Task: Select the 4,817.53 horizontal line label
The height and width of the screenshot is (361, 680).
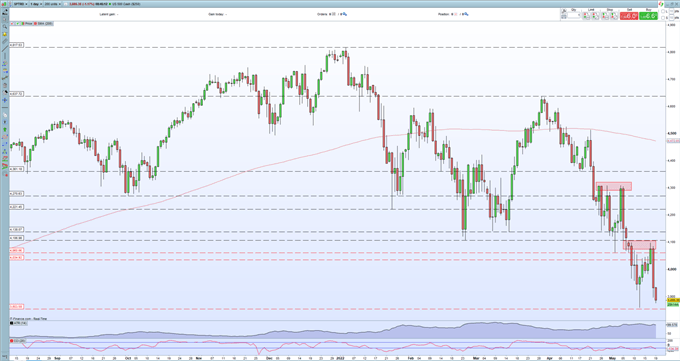Action: [x=17, y=45]
